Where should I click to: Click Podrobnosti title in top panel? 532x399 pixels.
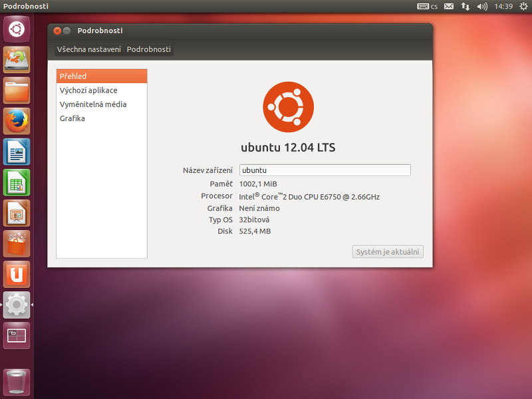(26, 6)
